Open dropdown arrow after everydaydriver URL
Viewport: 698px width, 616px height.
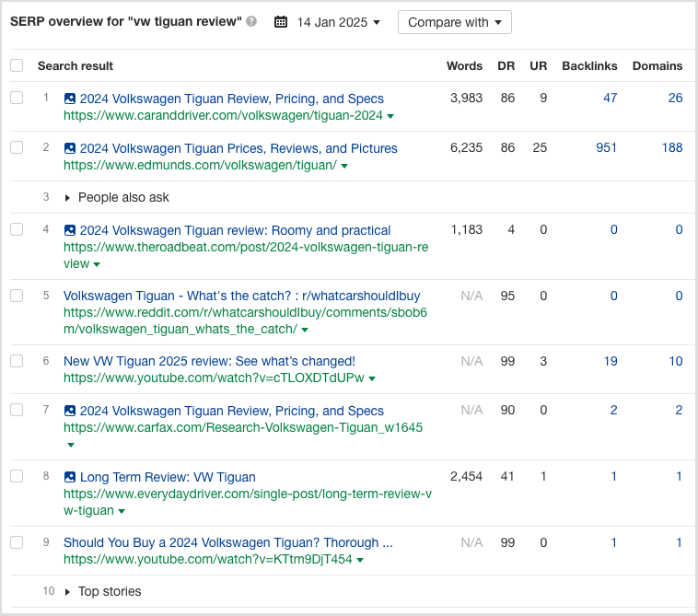pos(121,511)
